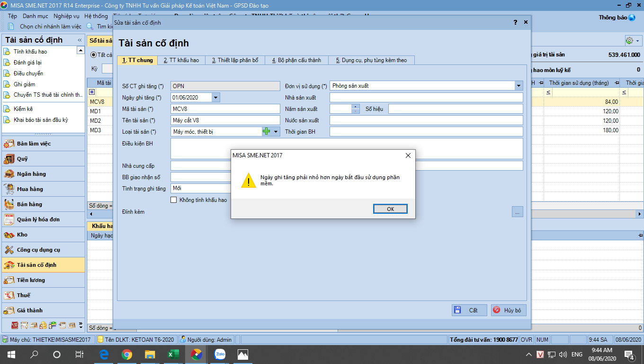This screenshot has height=364, width=644.
Task: Open Zalo from the taskbar
Action: click(219, 354)
